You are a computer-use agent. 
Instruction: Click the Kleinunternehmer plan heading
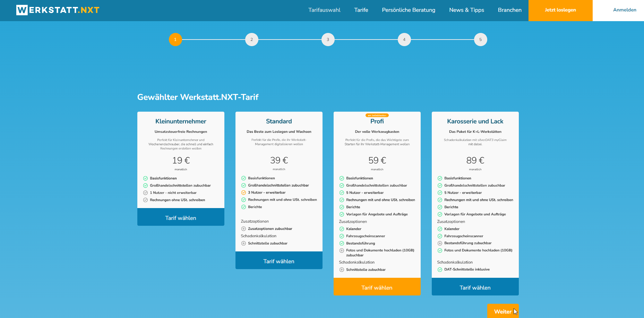pos(181,121)
